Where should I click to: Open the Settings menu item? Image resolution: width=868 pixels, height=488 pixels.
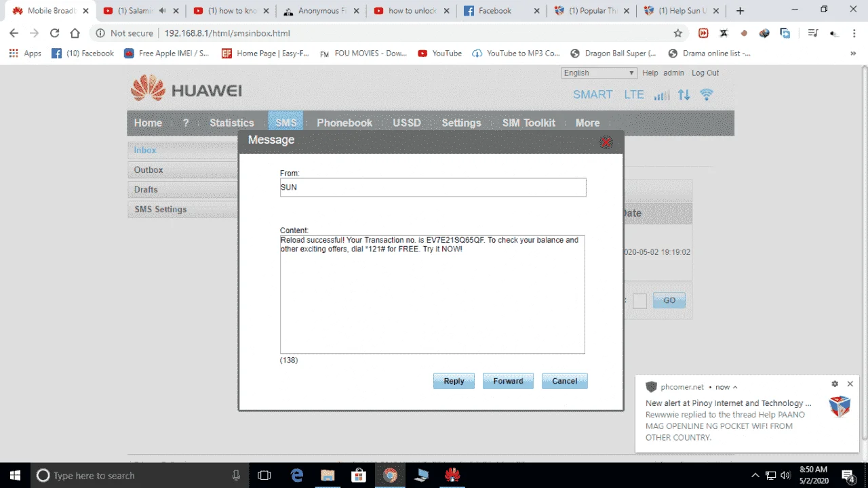tap(461, 123)
